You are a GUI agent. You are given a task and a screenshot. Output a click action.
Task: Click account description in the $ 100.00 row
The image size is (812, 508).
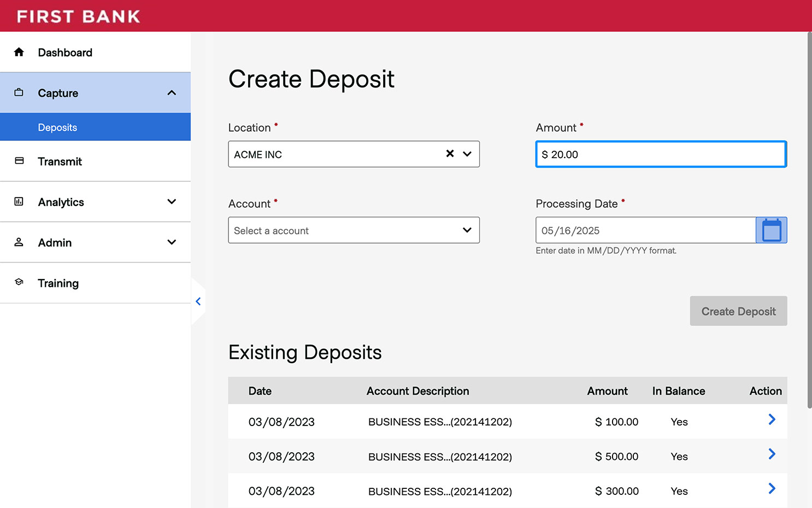pyautogui.click(x=440, y=422)
